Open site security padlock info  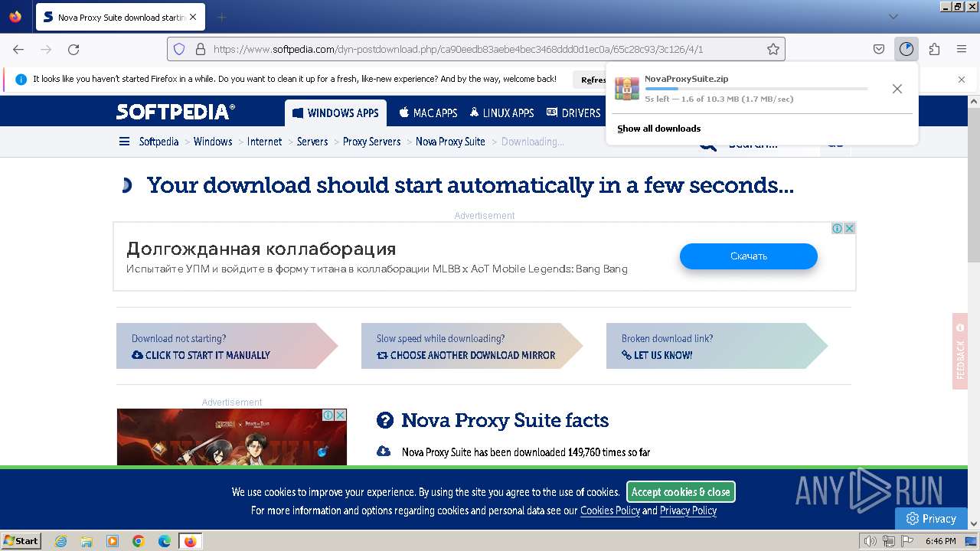(x=201, y=49)
